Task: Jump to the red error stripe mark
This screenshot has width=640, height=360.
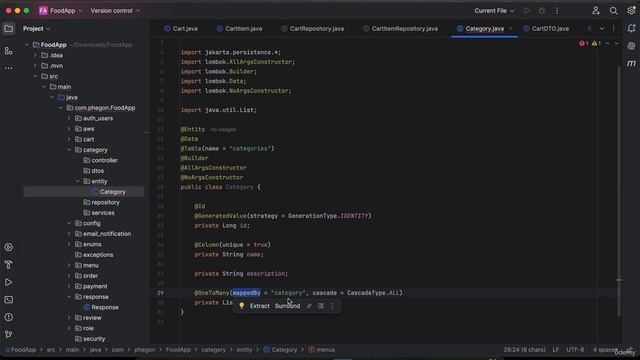Action: pyautogui.click(x=619, y=280)
